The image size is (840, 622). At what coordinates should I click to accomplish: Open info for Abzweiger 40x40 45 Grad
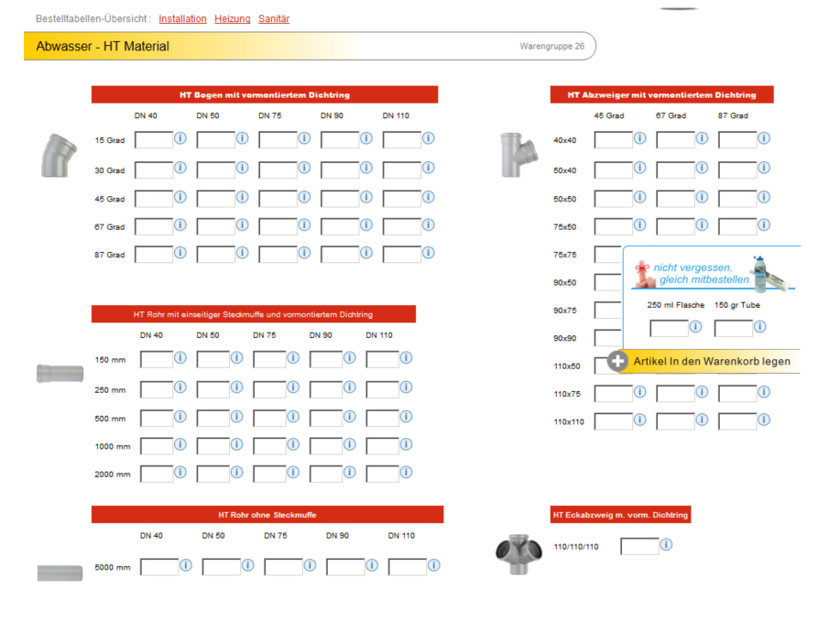tap(640, 138)
